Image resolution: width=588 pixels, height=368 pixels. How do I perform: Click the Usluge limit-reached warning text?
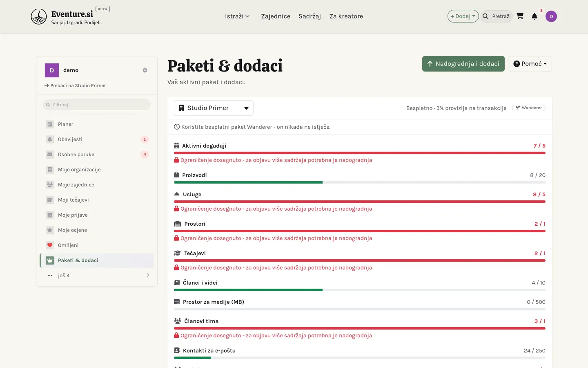coord(276,209)
